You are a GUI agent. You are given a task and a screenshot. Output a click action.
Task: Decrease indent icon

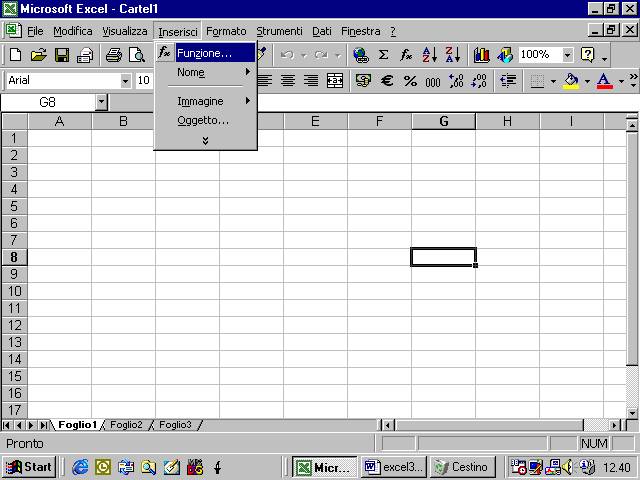pyautogui.click(x=508, y=80)
